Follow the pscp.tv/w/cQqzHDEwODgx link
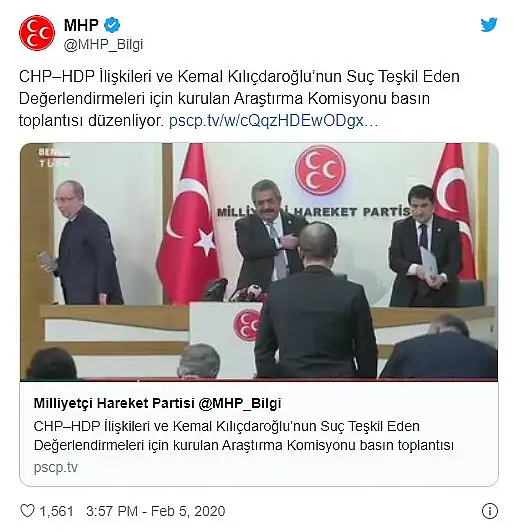Viewport: 516px width, 532px height. tap(273, 120)
